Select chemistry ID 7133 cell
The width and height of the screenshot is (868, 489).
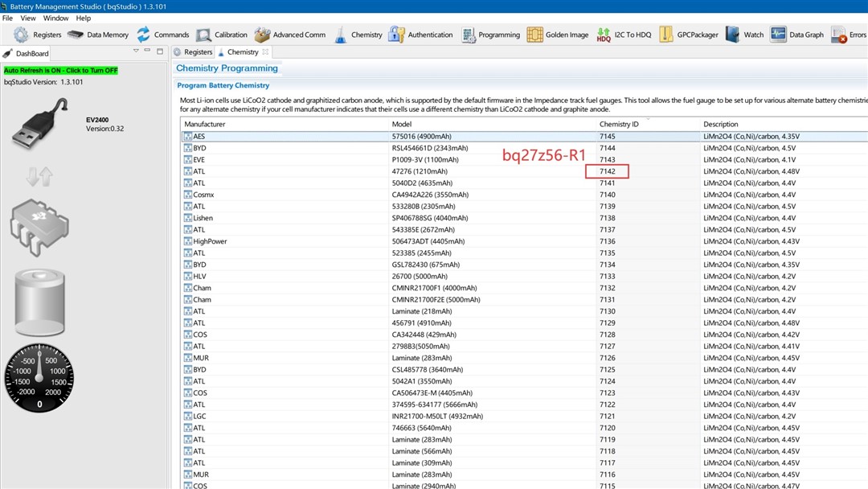tap(608, 277)
